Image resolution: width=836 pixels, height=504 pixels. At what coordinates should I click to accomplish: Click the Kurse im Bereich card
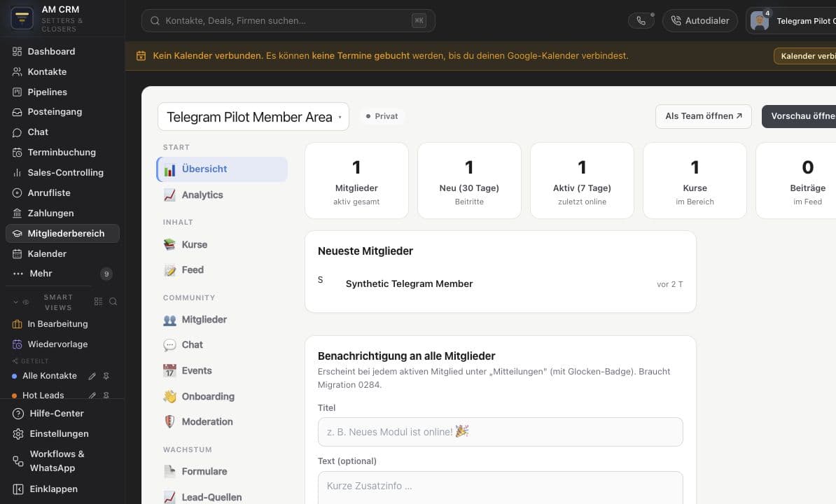pyautogui.click(x=695, y=181)
